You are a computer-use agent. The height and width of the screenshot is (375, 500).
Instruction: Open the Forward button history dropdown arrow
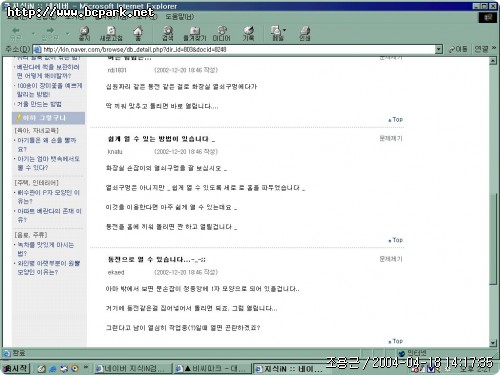67,34
